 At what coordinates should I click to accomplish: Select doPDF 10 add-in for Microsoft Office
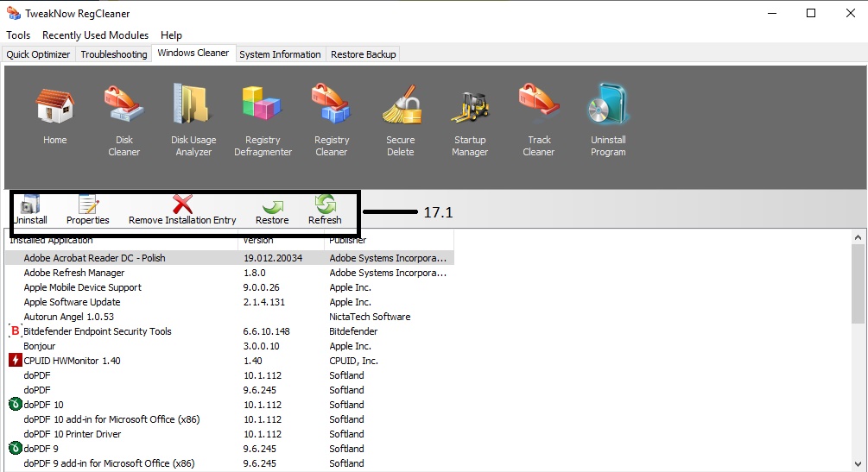tap(111, 419)
